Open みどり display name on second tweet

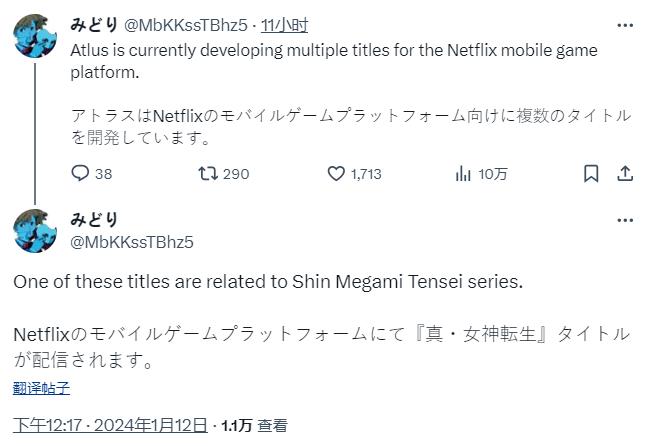pyautogui.click(x=94, y=220)
